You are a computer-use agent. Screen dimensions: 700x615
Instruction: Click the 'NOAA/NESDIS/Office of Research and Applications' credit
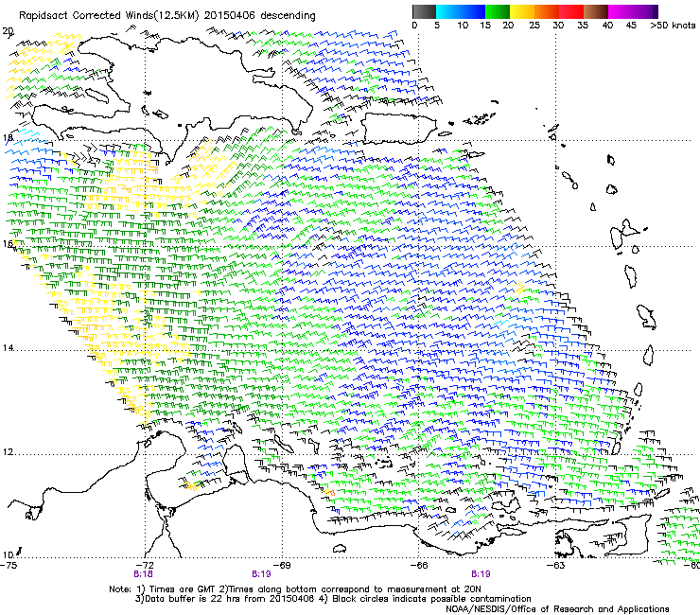point(557,608)
